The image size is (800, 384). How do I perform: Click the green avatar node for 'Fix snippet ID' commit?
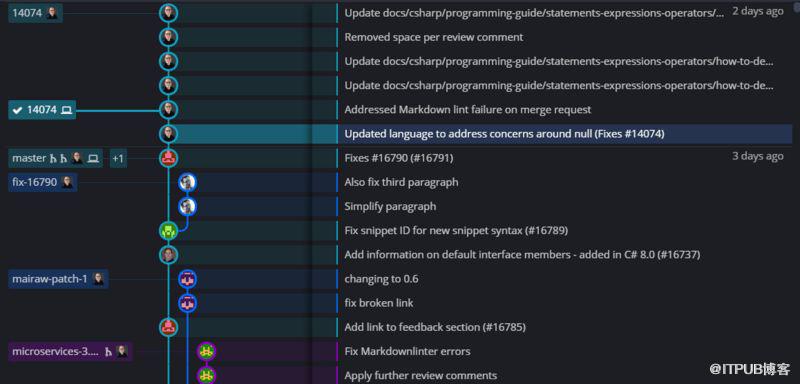coord(168,231)
